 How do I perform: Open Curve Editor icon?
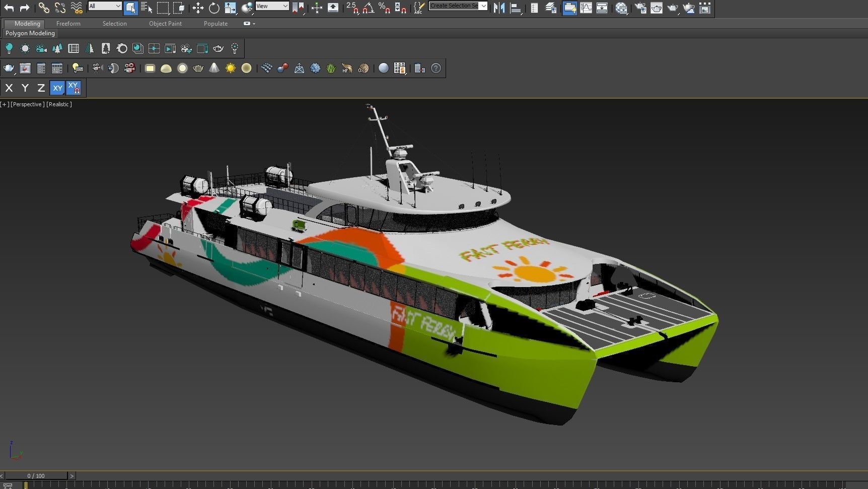point(586,8)
